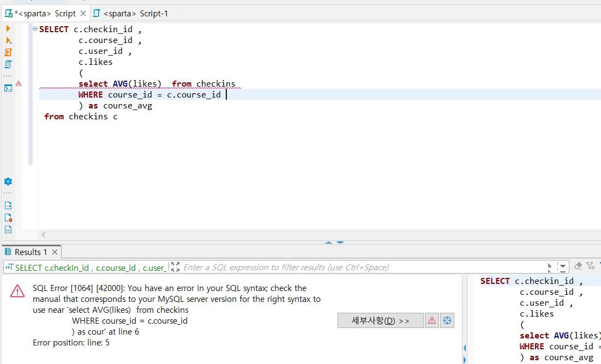
Task: Click the 'c.likes' line in the main editor
Action: (95, 62)
